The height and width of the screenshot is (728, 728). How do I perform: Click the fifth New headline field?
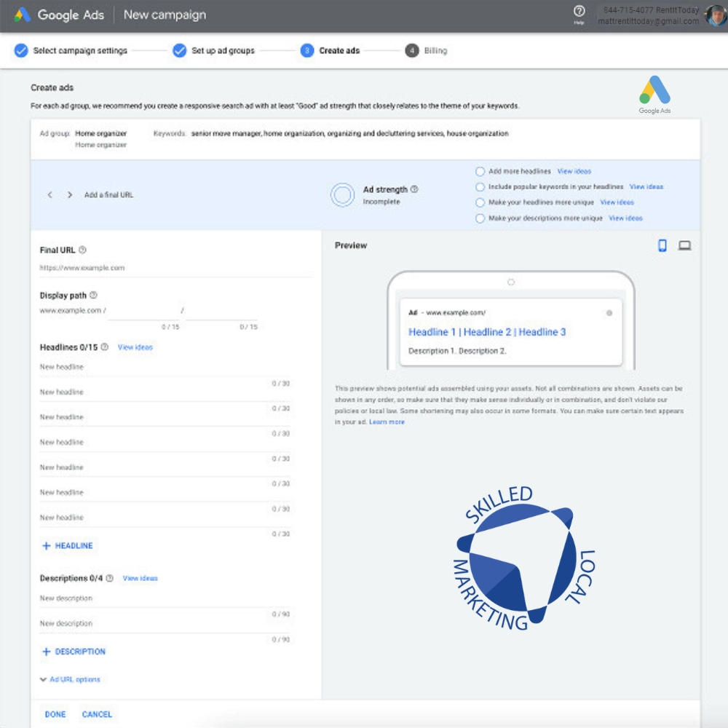point(165,467)
